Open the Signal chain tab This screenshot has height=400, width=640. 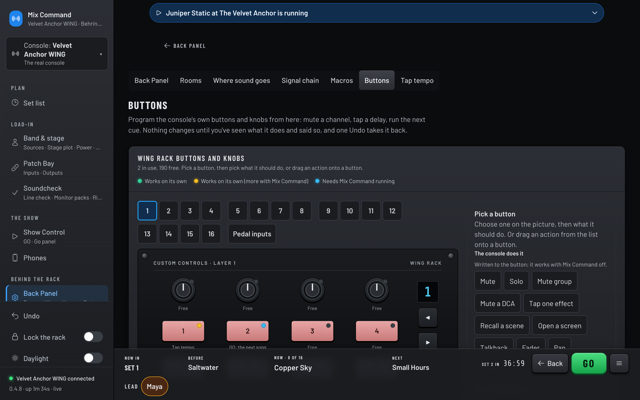(x=300, y=80)
